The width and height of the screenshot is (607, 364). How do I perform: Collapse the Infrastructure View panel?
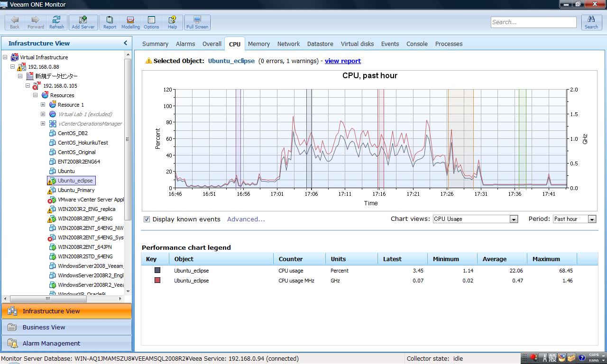pyautogui.click(x=126, y=43)
